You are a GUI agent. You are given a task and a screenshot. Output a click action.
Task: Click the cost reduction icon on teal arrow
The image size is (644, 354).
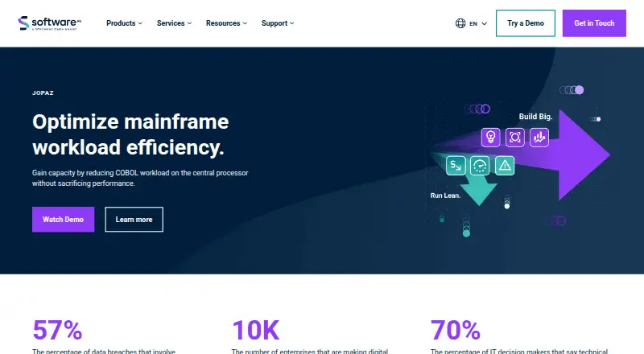[456, 166]
